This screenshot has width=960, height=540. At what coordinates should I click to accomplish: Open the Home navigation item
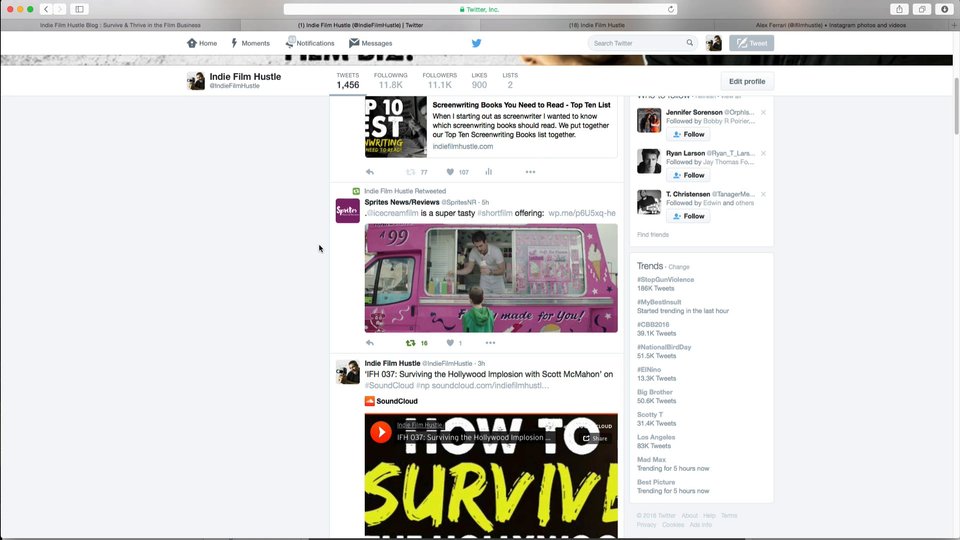point(202,43)
